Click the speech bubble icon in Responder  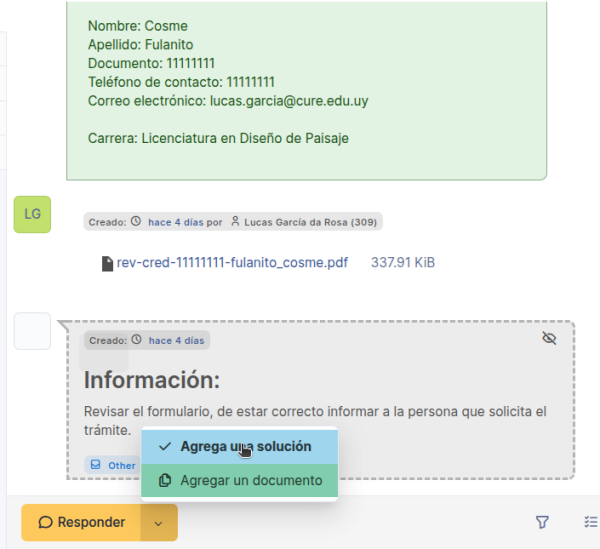46,522
